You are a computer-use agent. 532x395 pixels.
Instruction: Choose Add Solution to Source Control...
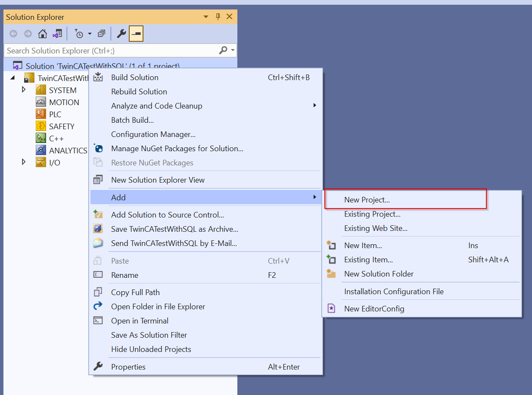[205, 215]
